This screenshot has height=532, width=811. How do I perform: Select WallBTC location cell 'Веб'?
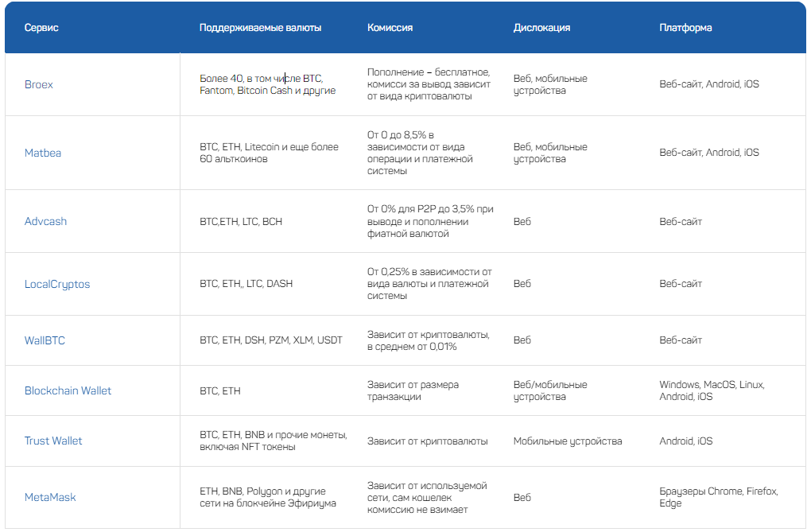click(522, 340)
